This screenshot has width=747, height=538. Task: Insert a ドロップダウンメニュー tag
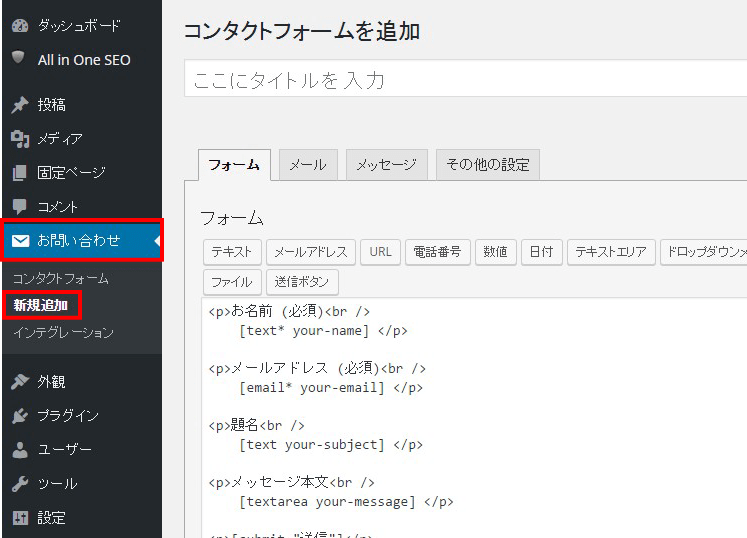pyautogui.click(x=704, y=252)
